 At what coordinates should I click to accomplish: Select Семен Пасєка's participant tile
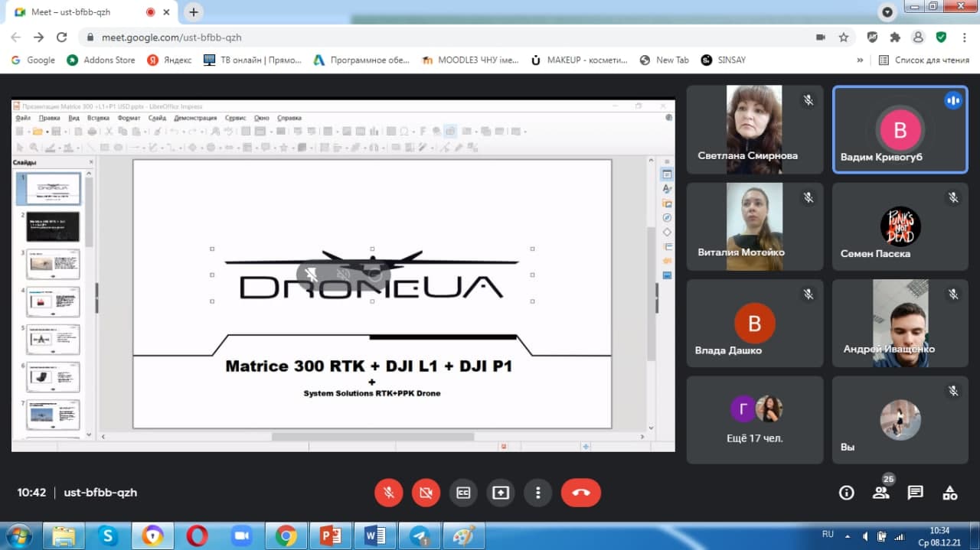click(x=900, y=226)
